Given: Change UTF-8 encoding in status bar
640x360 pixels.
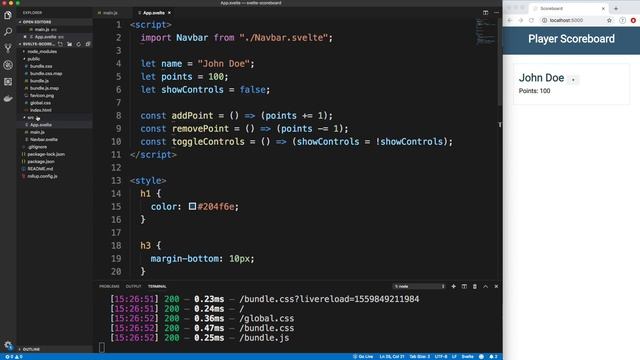Looking at the screenshot, I should (441, 357).
